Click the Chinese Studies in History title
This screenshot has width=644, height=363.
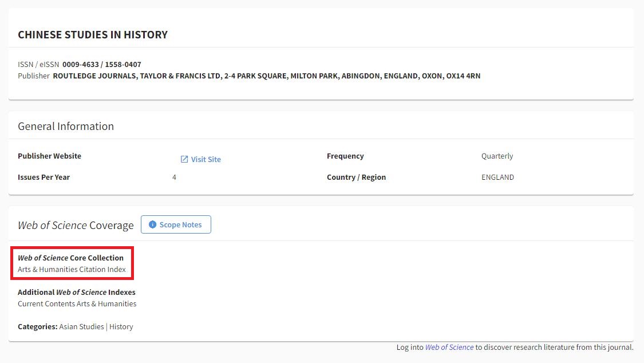(93, 35)
